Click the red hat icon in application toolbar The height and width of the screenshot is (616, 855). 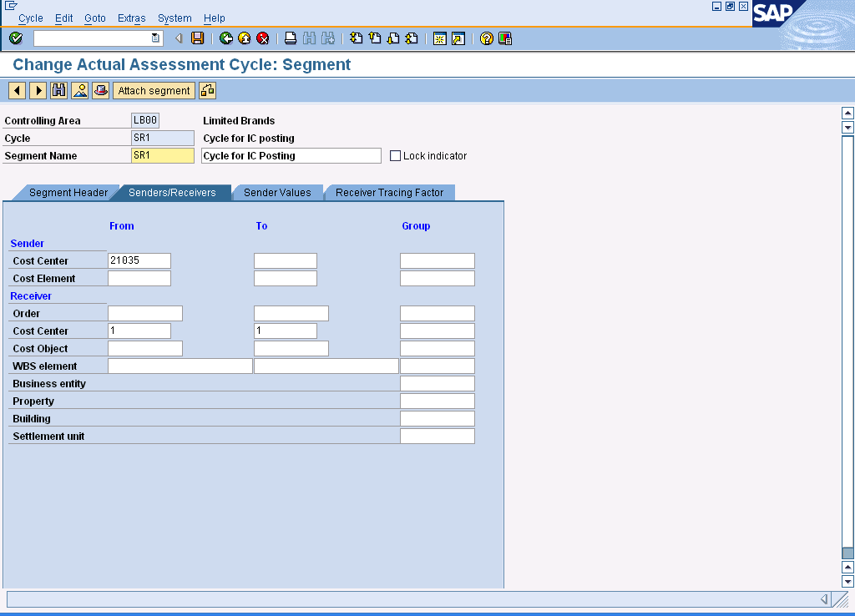[100, 90]
